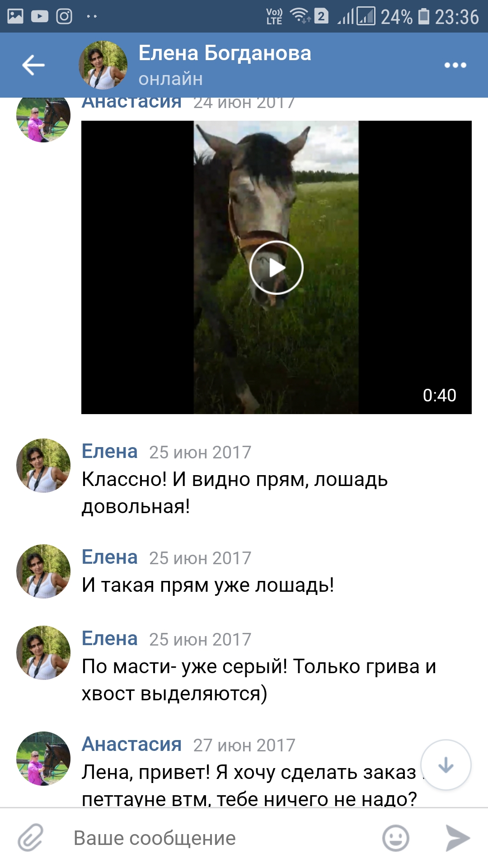
Task: Open Елена Богданова's header profile photo
Action: click(103, 65)
